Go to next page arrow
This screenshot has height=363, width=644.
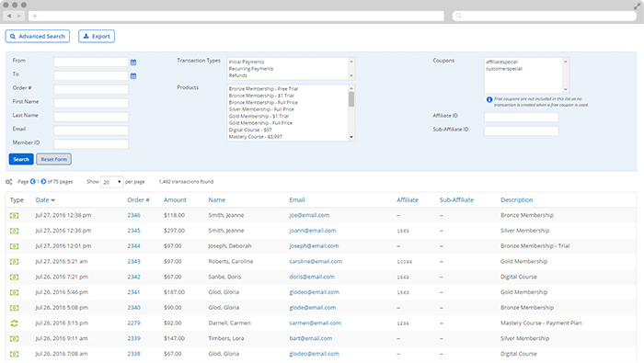(x=43, y=181)
